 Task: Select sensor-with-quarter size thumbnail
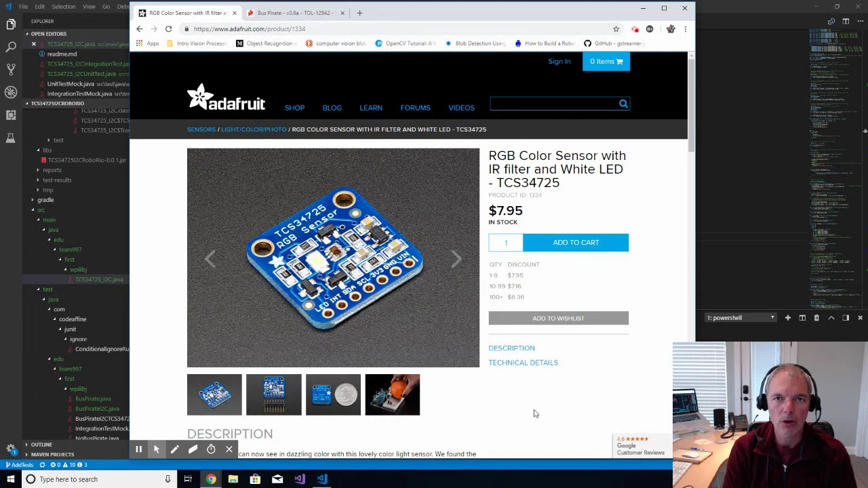point(333,394)
